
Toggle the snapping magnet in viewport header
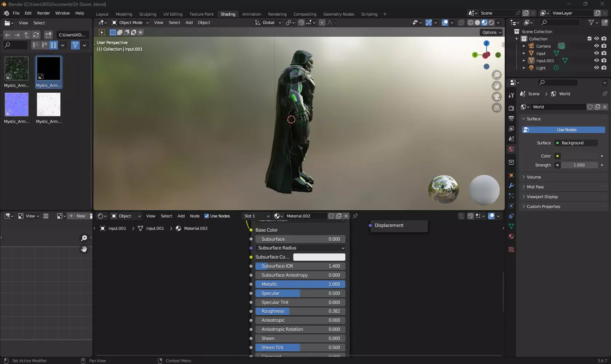[301, 23]
